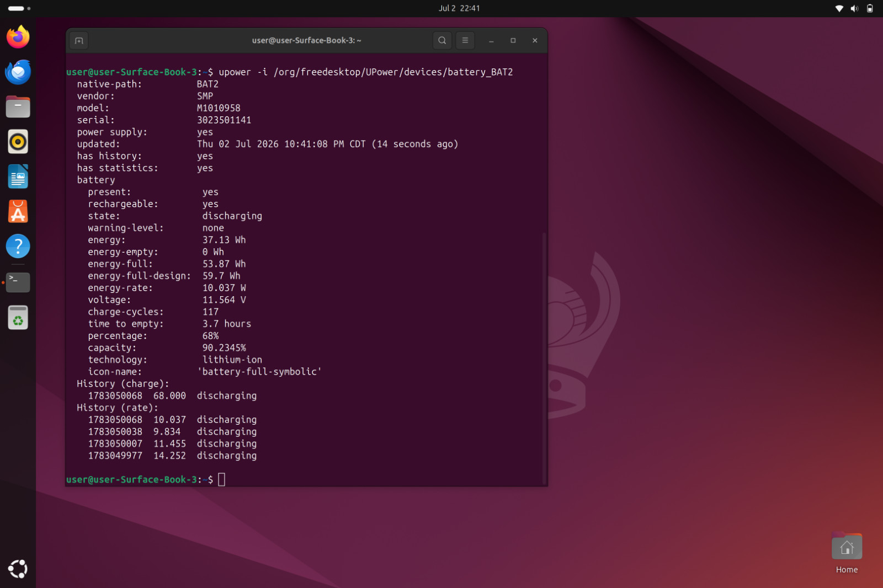Click the battery indicator in top bar

870,8
